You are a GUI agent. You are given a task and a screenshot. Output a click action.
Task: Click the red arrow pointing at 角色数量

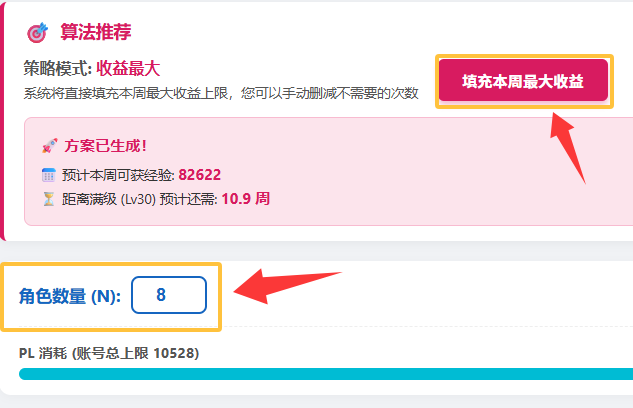click(290, 287)
